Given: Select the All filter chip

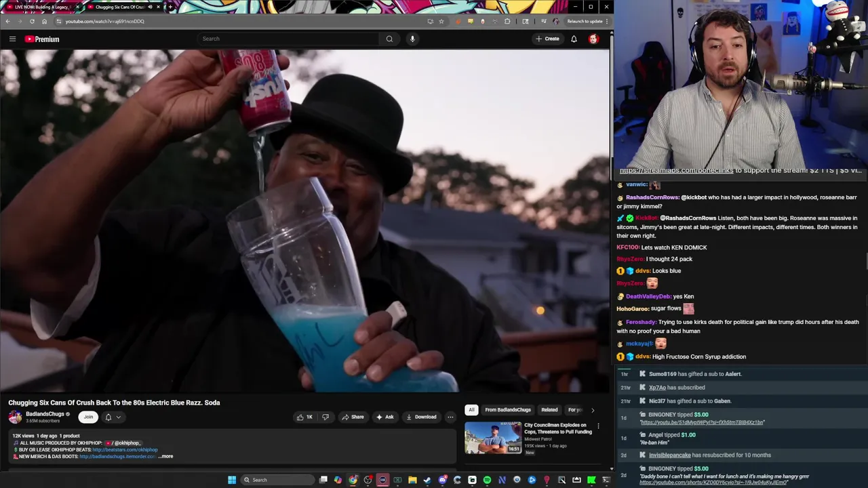Looking at the screenshot, I should coord(471,409).
